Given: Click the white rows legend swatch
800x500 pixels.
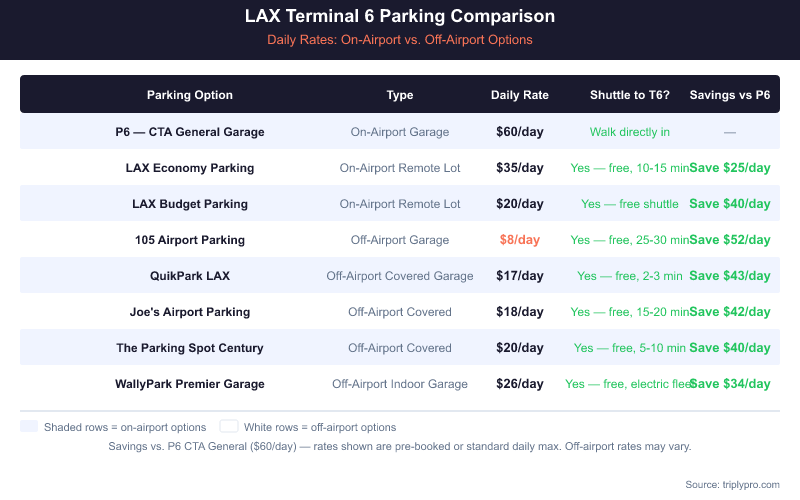Looking at the screenshot, I should pos(229,426).
